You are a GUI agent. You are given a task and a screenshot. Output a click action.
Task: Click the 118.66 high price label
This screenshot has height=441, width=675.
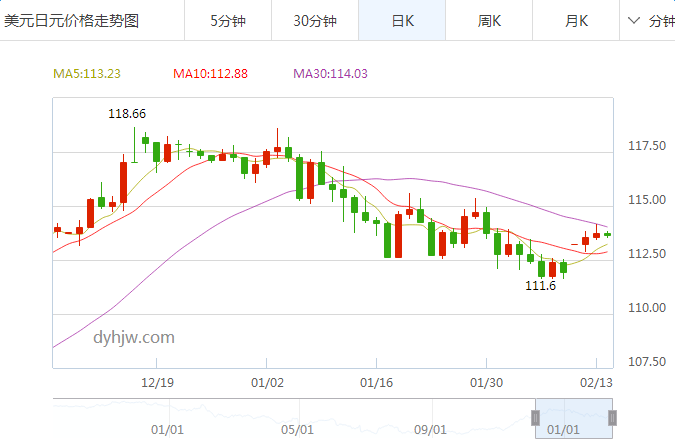(127, 113)
